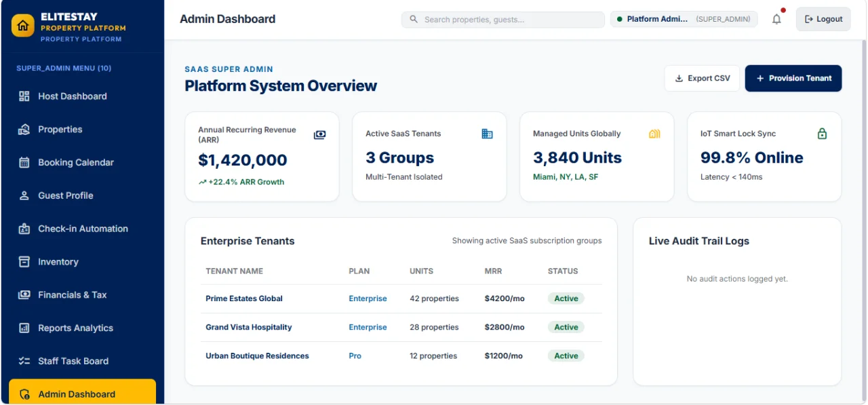Click Pro plan for Urban Boutique Residences

(x=355, y=355)
